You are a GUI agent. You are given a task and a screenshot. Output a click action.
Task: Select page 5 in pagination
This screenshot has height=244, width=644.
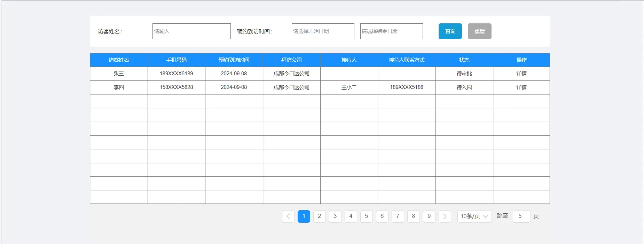coord(366,216)
